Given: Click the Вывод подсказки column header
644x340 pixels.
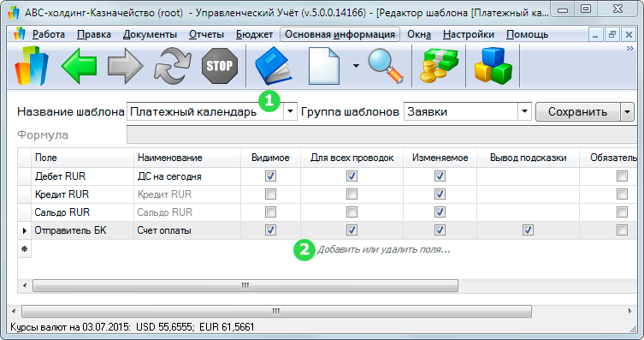Looking at the screenshot, I should [529, 158].
